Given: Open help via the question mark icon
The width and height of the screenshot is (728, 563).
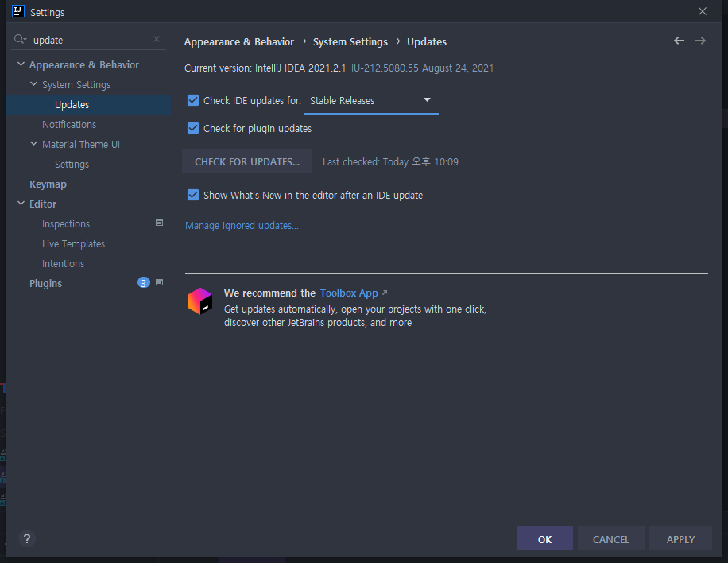Looking at the screenshot, I should click(x=27, y=538).
